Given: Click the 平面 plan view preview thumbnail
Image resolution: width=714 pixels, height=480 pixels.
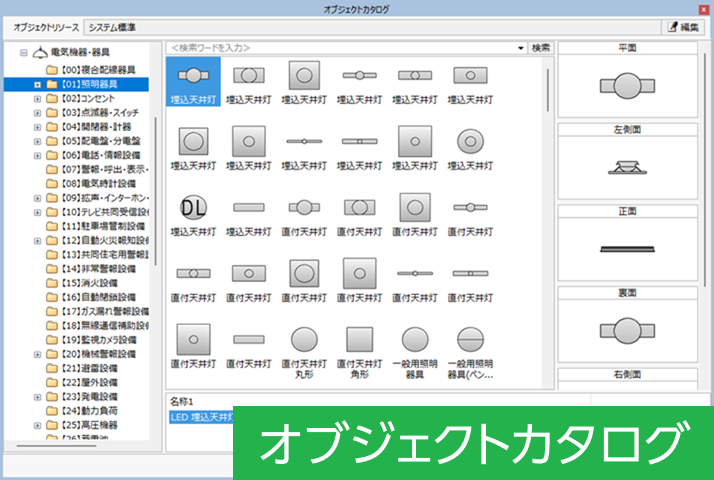Looking at the screenshot, I should (x=628, y=87).
